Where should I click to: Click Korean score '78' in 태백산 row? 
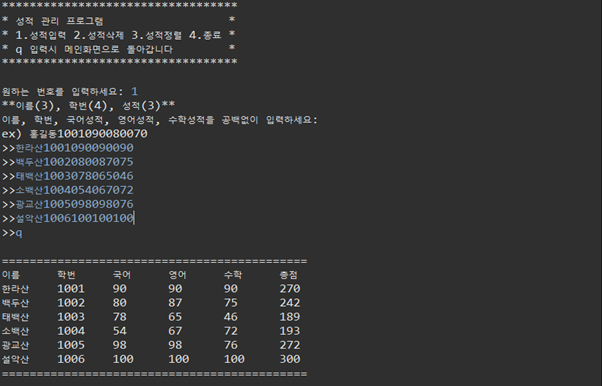[119, 317]
